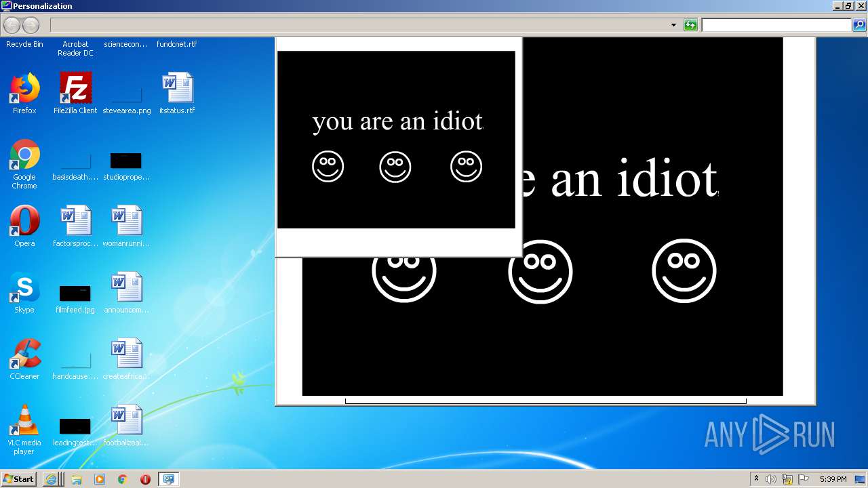The width and height of the screenshot is (868, 488).
Task: Open the network tray icon
Action: (x=787, y=479)
